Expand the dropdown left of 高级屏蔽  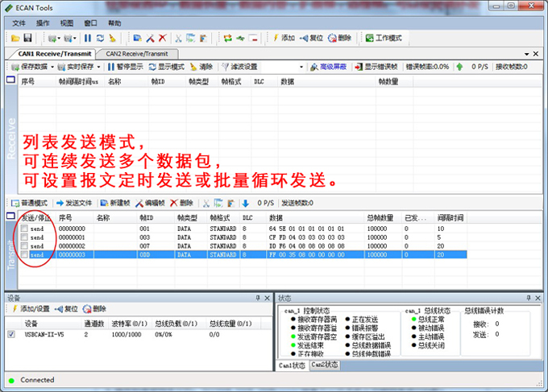click(302, 67)
